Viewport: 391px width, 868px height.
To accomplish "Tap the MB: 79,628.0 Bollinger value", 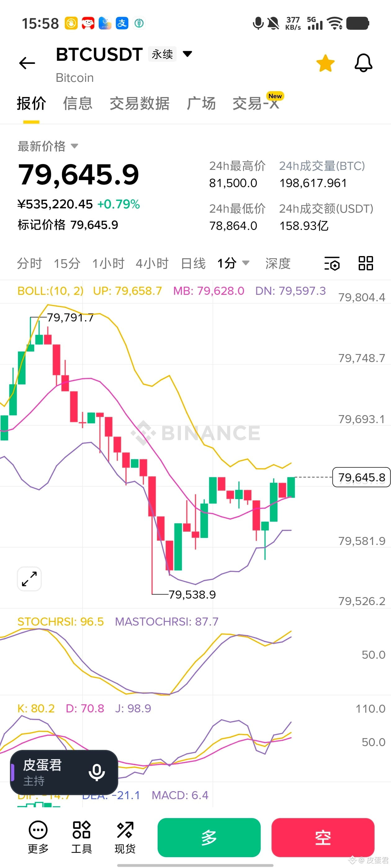I will point(209,291).
